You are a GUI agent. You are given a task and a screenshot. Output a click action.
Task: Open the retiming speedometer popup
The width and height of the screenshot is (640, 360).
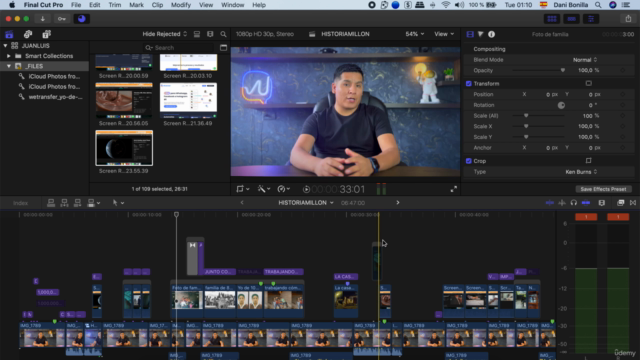tap(283, 189)
